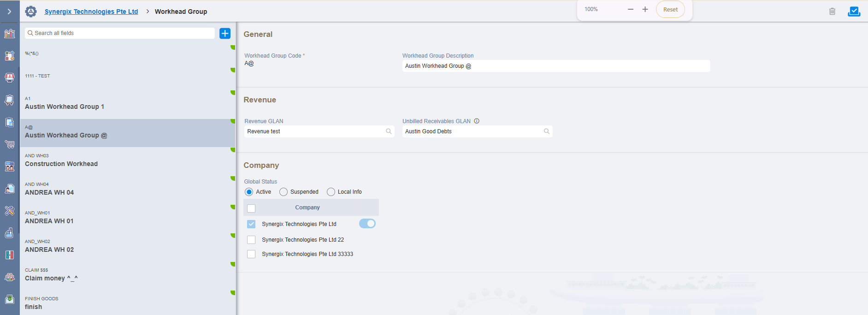Select the Suspended radio button
Image resolution: width=868 pixels, height=315 pixels.
tap(283, 192)
